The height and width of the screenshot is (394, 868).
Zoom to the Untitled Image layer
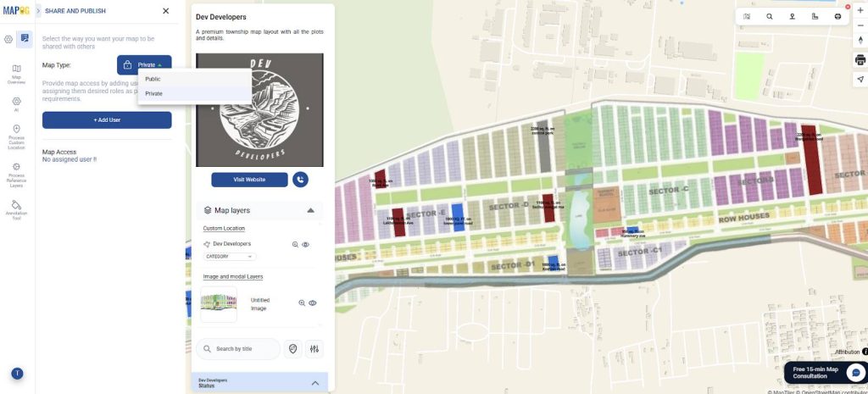click(302, 303)
